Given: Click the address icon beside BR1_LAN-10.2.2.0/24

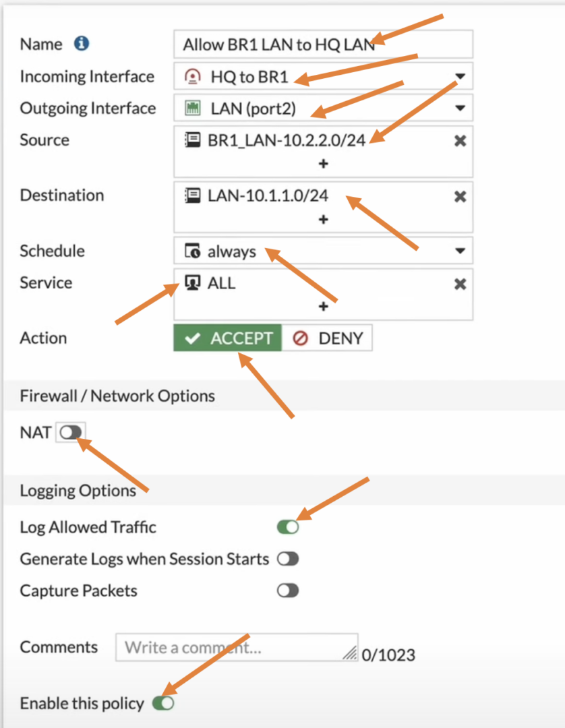Looking at the screenshot, I should 192,140.
